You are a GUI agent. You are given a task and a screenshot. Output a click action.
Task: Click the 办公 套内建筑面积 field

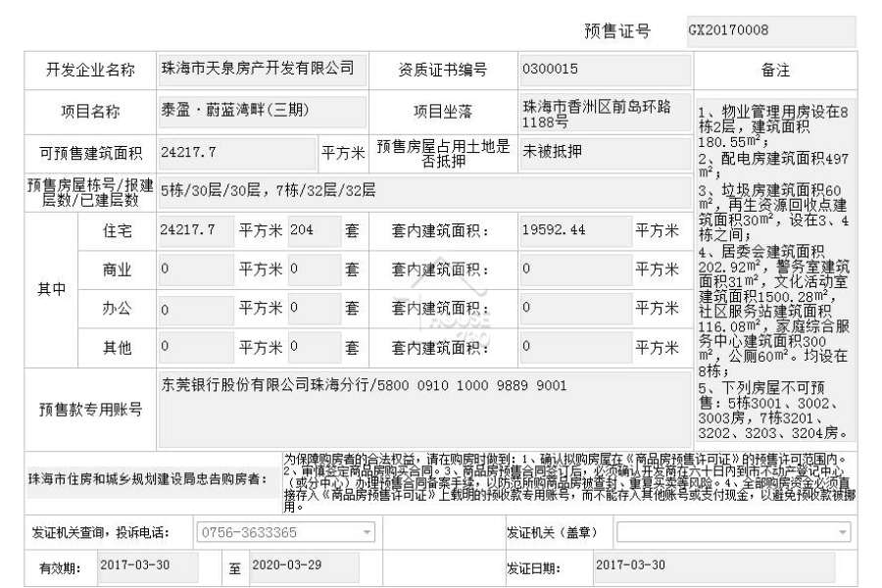(576, 309)
